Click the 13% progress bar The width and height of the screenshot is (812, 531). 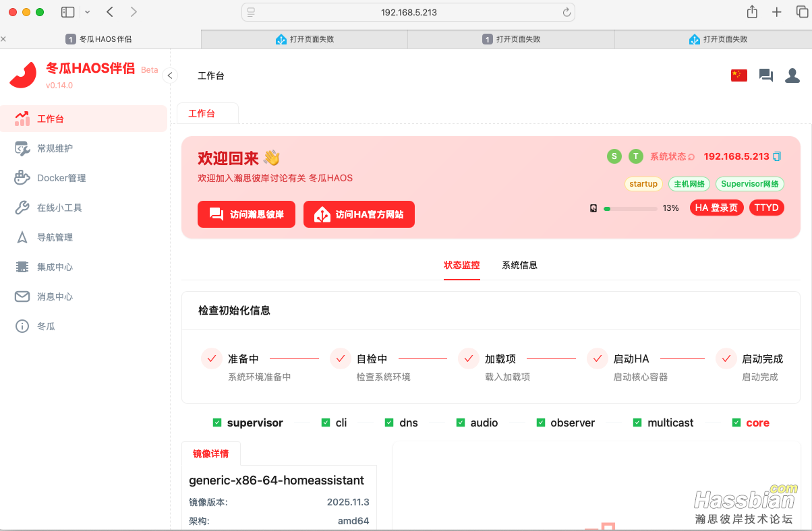[x=630, y=208]
